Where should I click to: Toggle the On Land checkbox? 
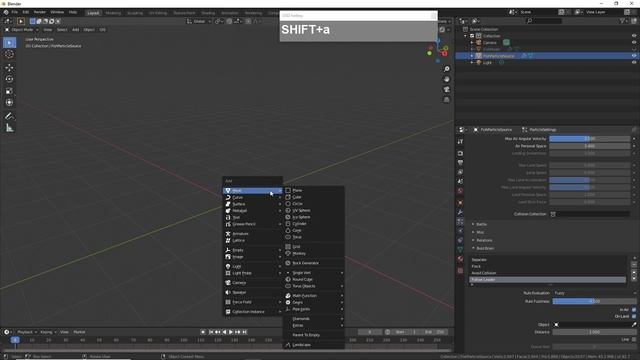[x=634, y=316]
